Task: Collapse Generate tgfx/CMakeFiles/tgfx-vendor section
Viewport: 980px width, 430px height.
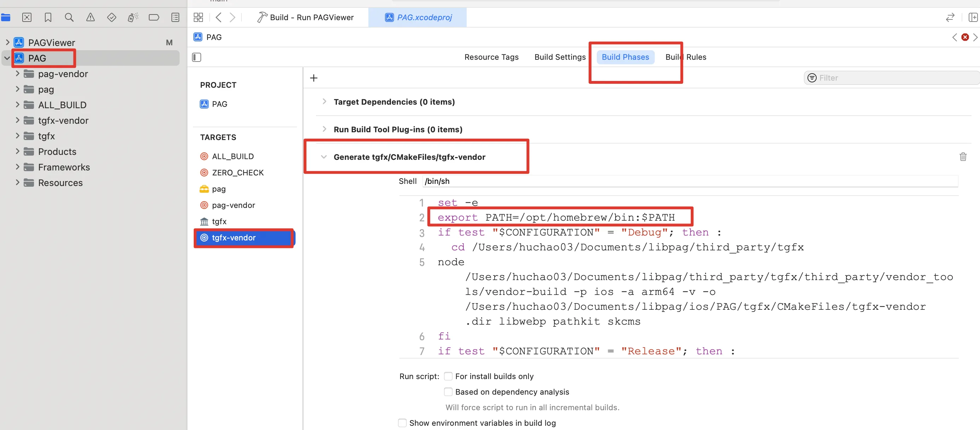Action: pyautogui.click(x=324, y=157)
